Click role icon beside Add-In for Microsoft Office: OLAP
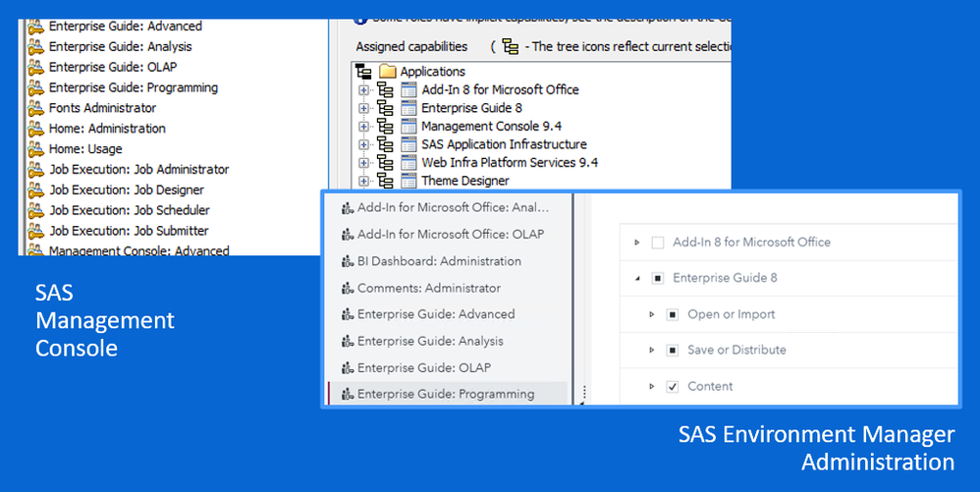 349,235
